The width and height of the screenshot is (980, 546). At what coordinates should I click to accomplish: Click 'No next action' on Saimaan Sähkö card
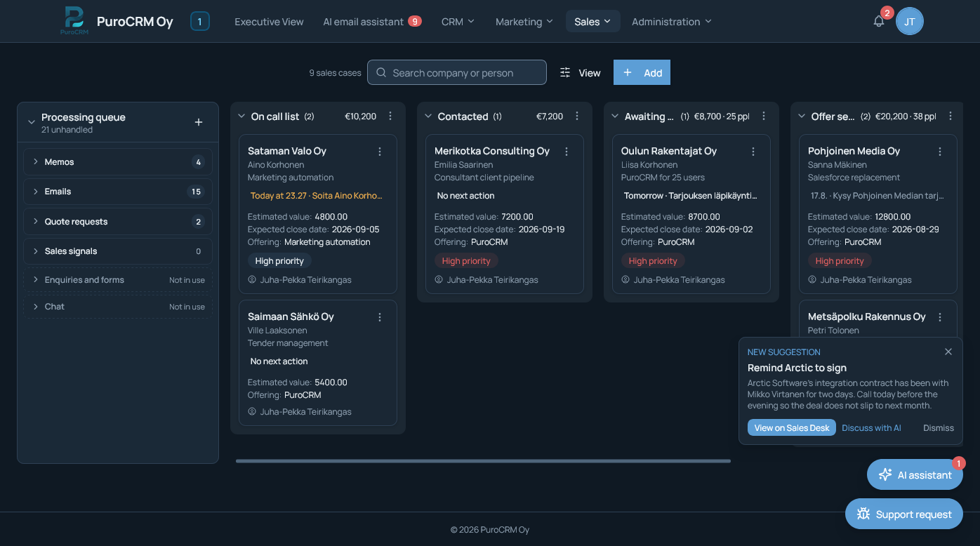click(279, 361)
